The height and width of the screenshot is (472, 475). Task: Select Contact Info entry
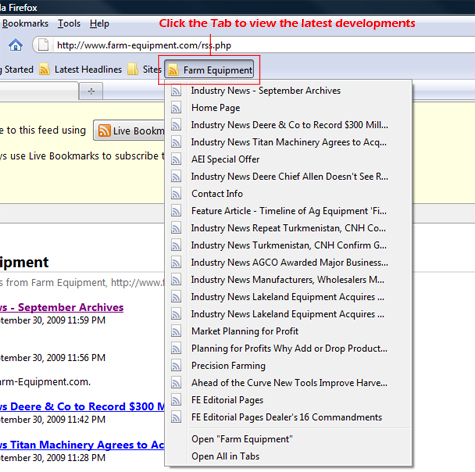click(x=289, y=194)
